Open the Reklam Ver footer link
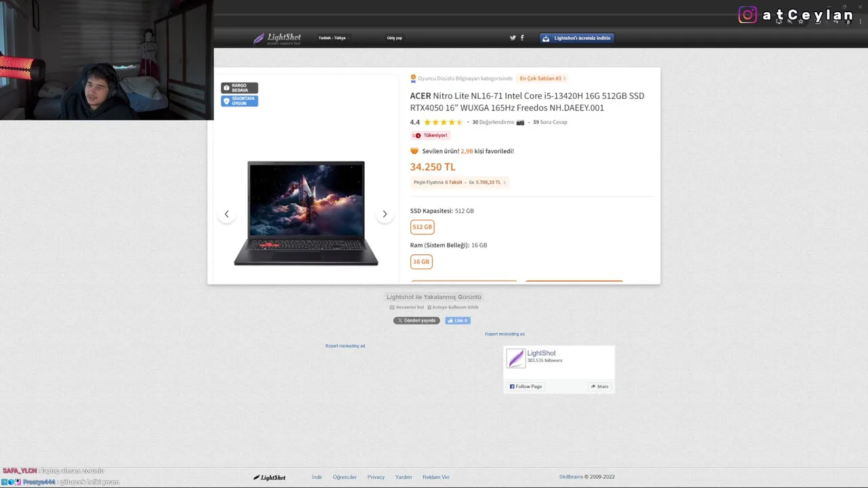Viewport: 868px width, 488px height. click(x=436, y=477)
